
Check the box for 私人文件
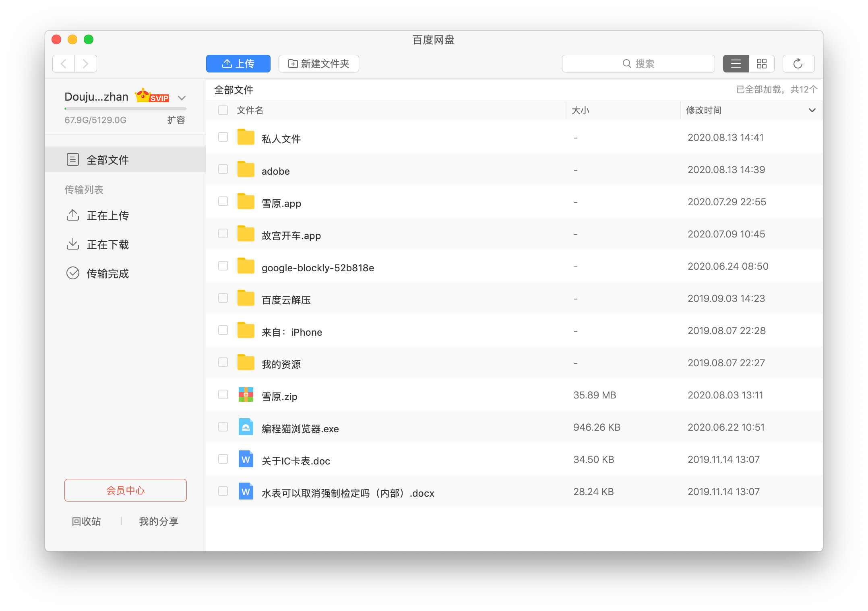(223, 137)
